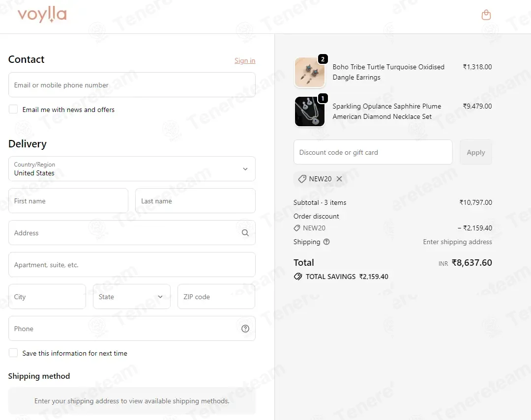
Task: Click the Delivery section heading
Action: coord(28,144)
